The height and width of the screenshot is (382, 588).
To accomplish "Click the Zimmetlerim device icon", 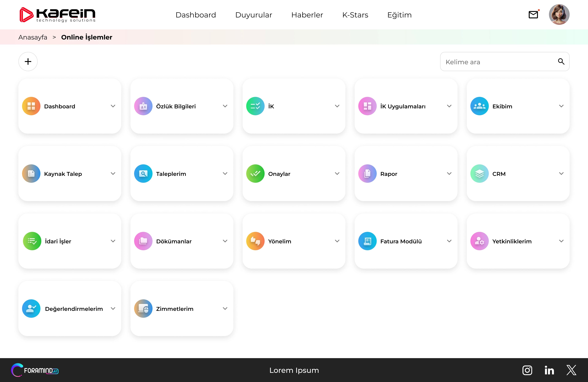I will pyautogui.click(x=143, y=309).
